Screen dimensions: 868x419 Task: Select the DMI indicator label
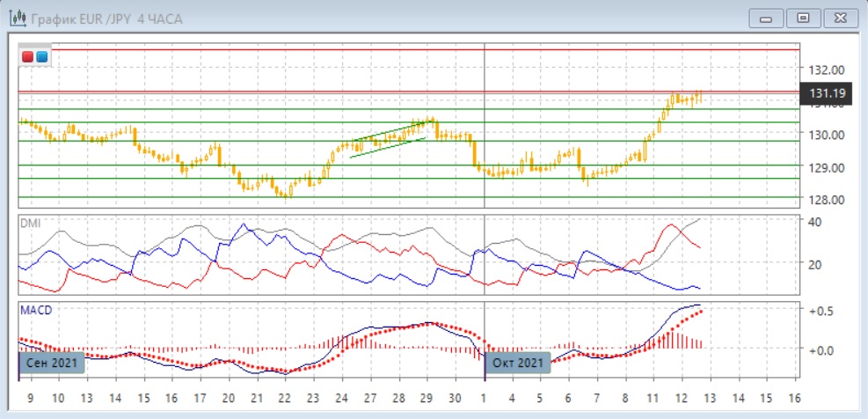[30, 224]
